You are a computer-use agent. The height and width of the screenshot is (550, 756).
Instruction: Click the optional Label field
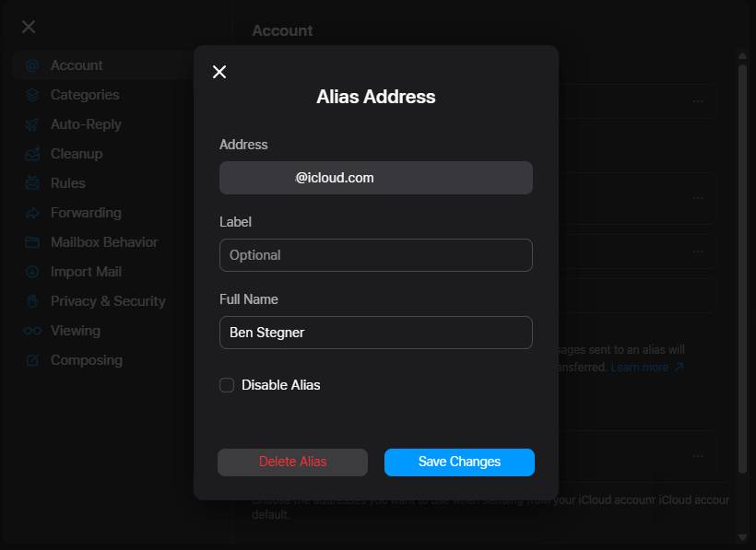tap(375, 254)
